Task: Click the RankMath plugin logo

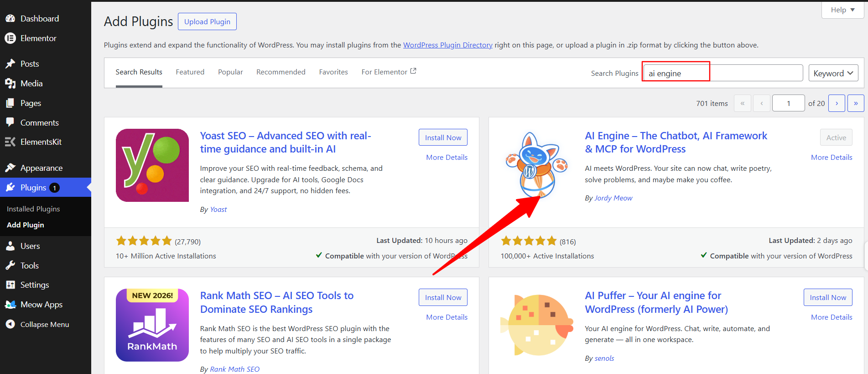Action: 152,325
